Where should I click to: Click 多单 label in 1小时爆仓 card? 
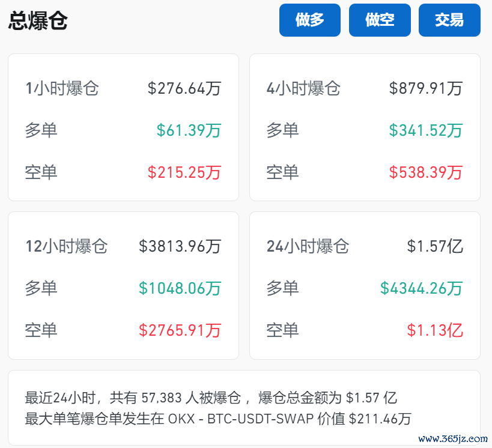pos(41,130)
